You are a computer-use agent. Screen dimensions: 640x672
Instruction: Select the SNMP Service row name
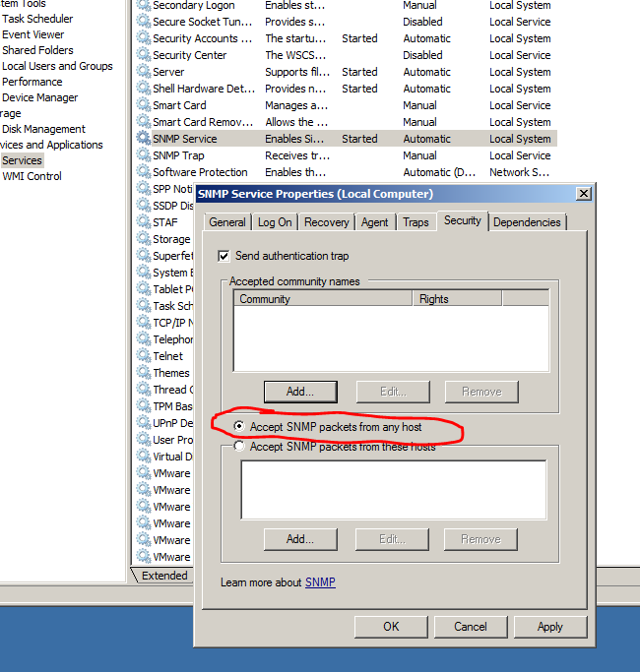point(185,139)
